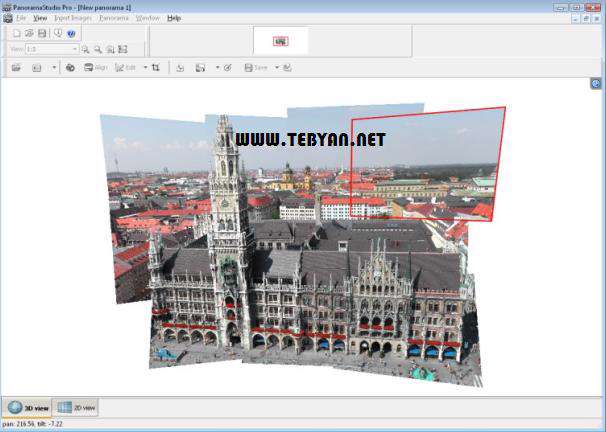
Task: Open the File menu
Action: (x=21, y=18)
